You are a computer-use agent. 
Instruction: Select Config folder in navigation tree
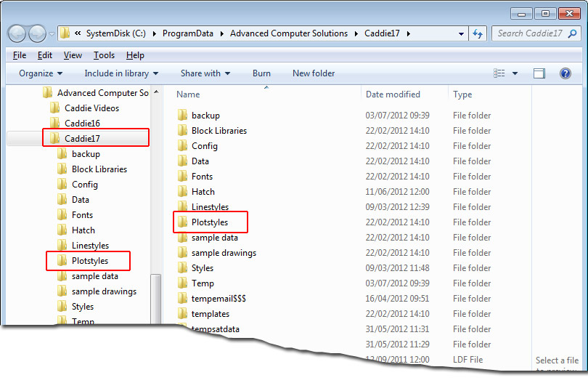[78, 185]
